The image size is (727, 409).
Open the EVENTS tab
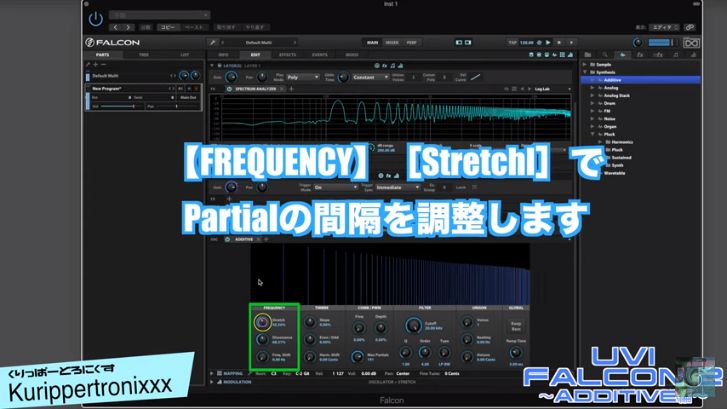(319, 55)
